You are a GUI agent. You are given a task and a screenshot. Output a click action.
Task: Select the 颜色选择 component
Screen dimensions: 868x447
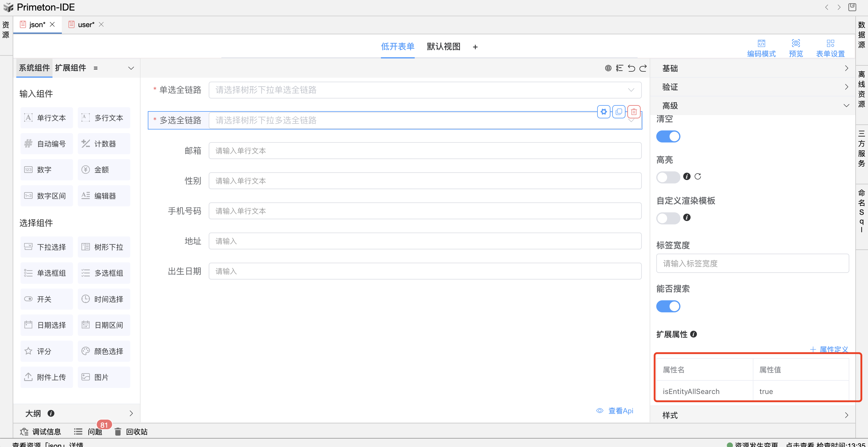pyautogui.click(x=104, y=351)
